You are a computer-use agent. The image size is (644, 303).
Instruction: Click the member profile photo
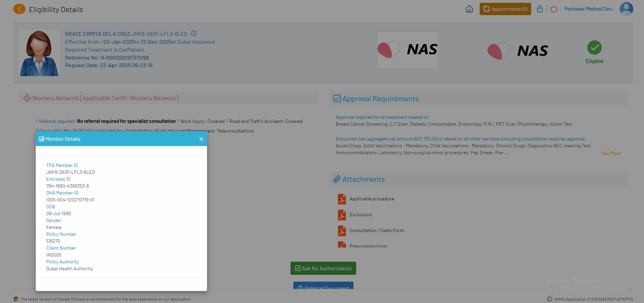39,53
